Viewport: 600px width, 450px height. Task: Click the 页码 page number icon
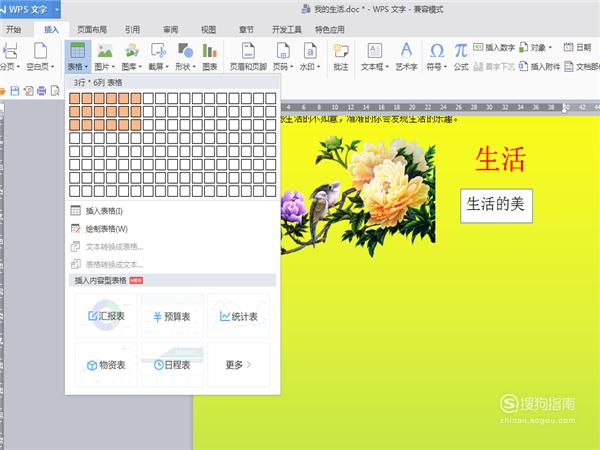click(283, 51)
